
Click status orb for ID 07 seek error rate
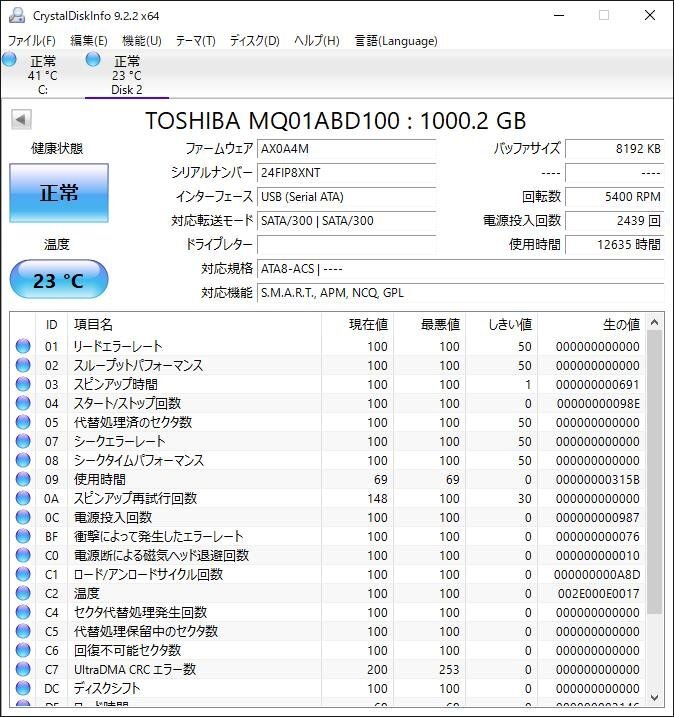(x=23, y=441)
